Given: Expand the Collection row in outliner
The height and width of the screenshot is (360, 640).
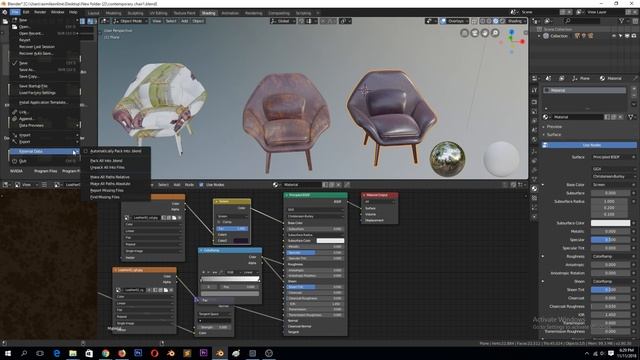Looking at the screenshot, I should pos(539,36).
